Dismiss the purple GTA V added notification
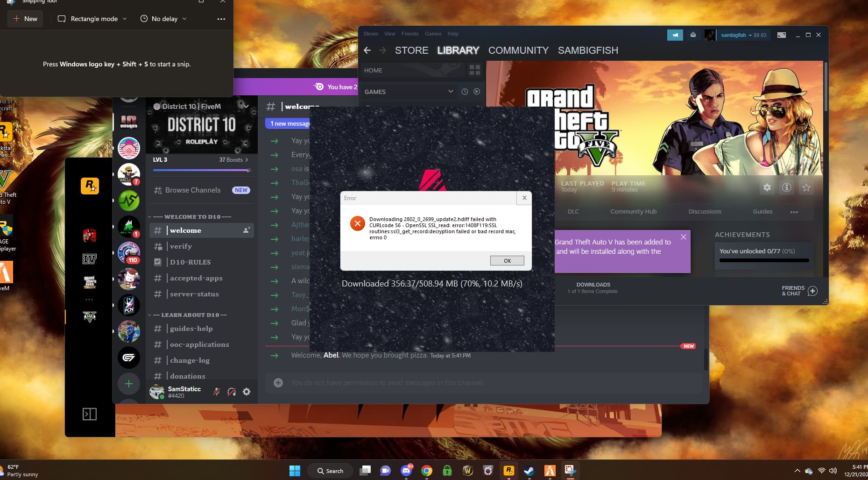This screenshot has width=868, height=480. [x=684, y=237]
